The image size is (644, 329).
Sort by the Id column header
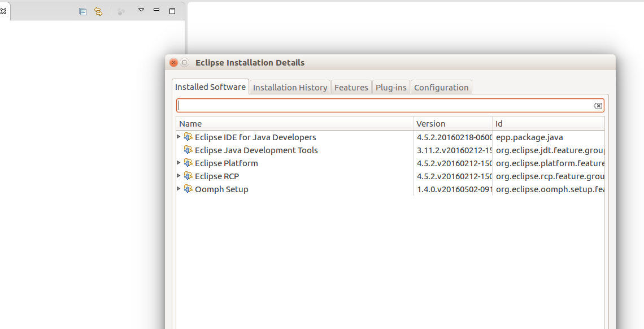[549, 124]
